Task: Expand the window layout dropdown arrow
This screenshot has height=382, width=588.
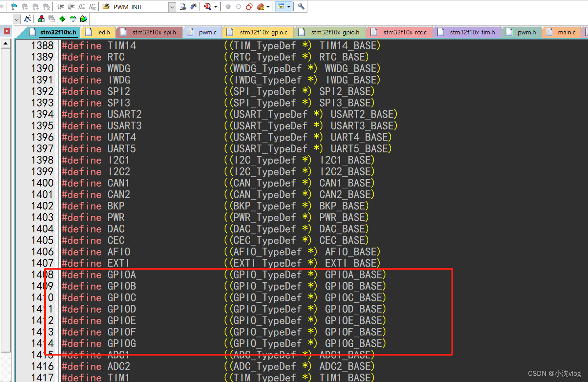Action: coord(289,7)
